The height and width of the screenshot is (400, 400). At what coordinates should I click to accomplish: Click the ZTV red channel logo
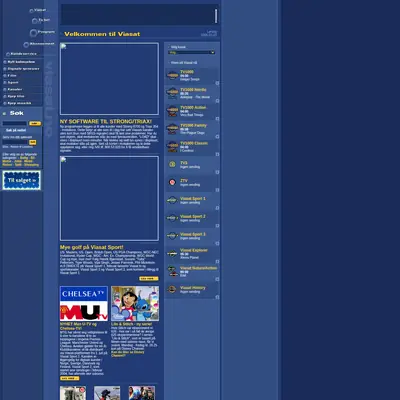click(172, 182)
